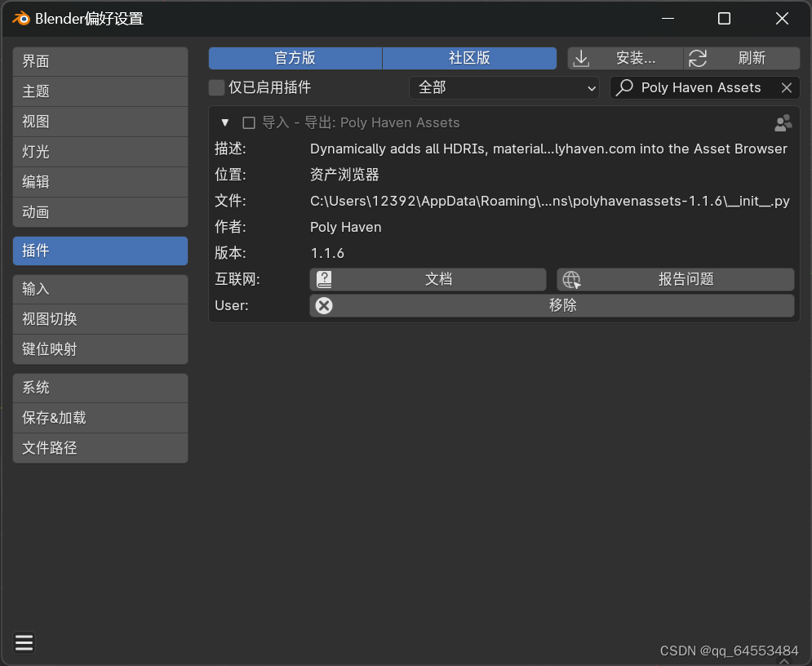Click the magnifier search icon
This screenshot has width=812, height=666.
[624, 87]
